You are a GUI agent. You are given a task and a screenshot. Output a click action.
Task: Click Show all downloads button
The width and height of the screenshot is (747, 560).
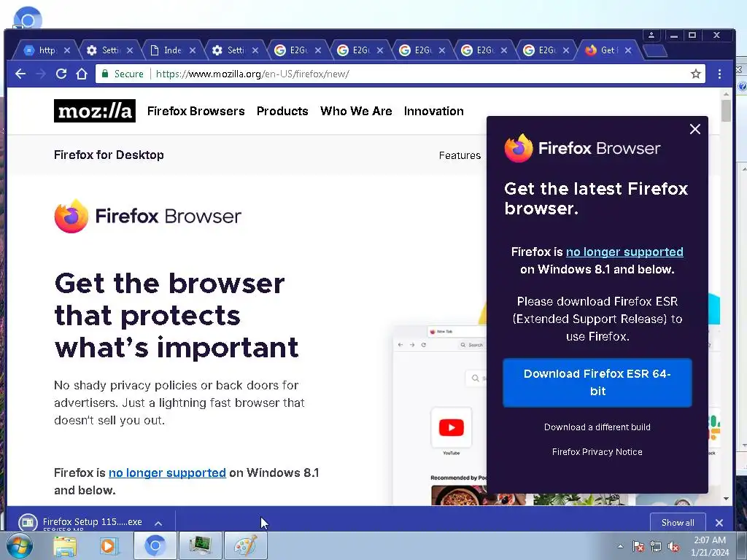(678, 523)
